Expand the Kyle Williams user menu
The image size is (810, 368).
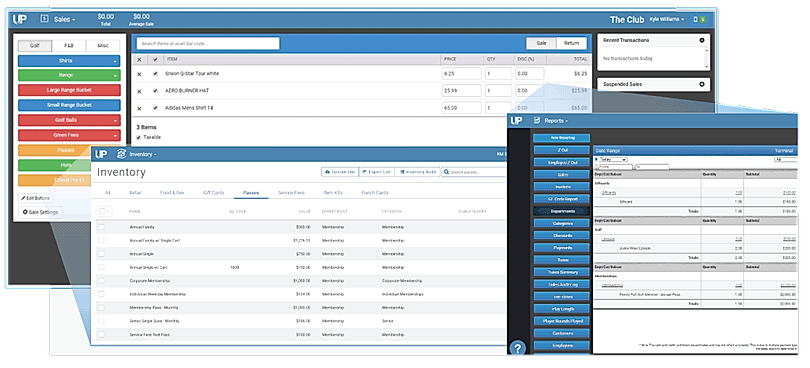click(x=667, y=19)
